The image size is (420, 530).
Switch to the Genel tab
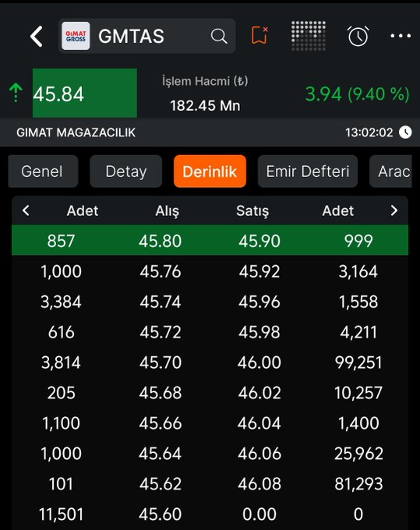click(x=43, y=171)
